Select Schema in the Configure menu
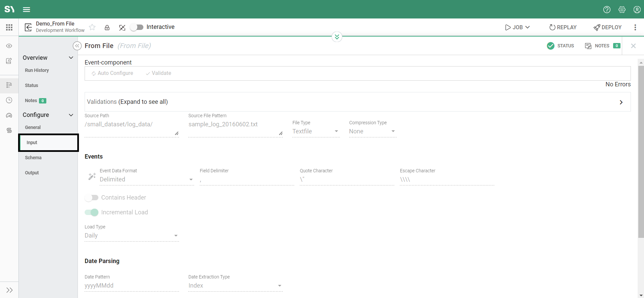Screen dimensions: 644x298 [x=33, y=158]
